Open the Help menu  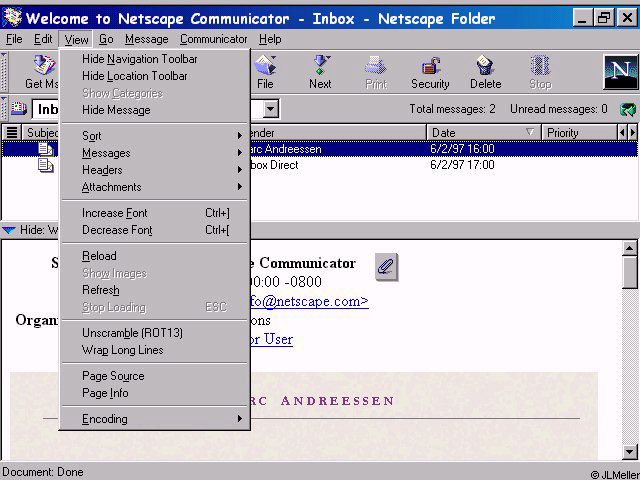(x=270, y=39)
